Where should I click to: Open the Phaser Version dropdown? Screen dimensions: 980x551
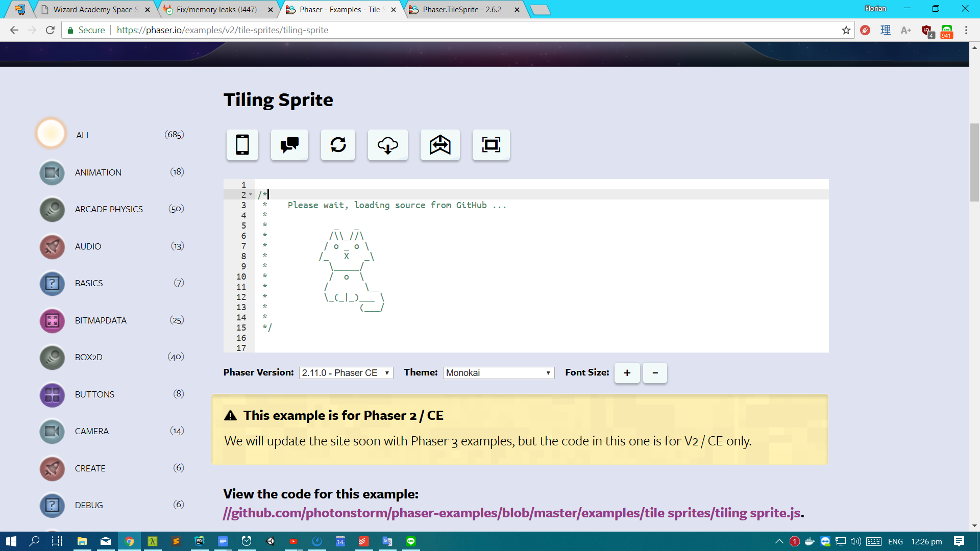346,373
